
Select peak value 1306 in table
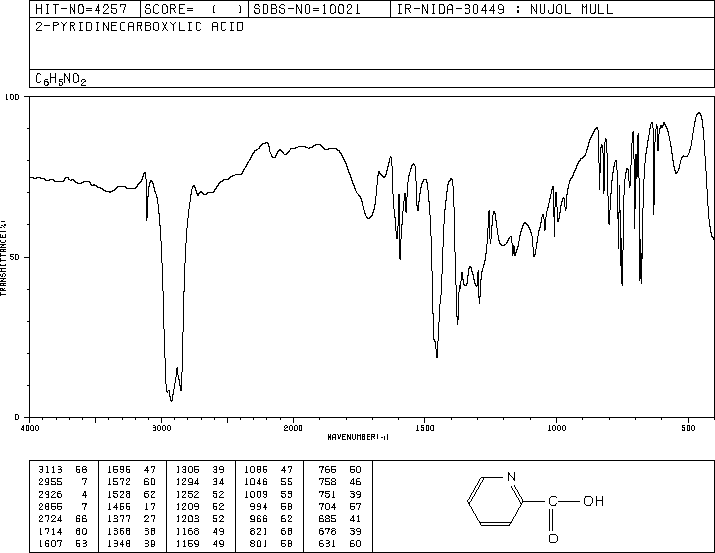[x=187, y=469]
